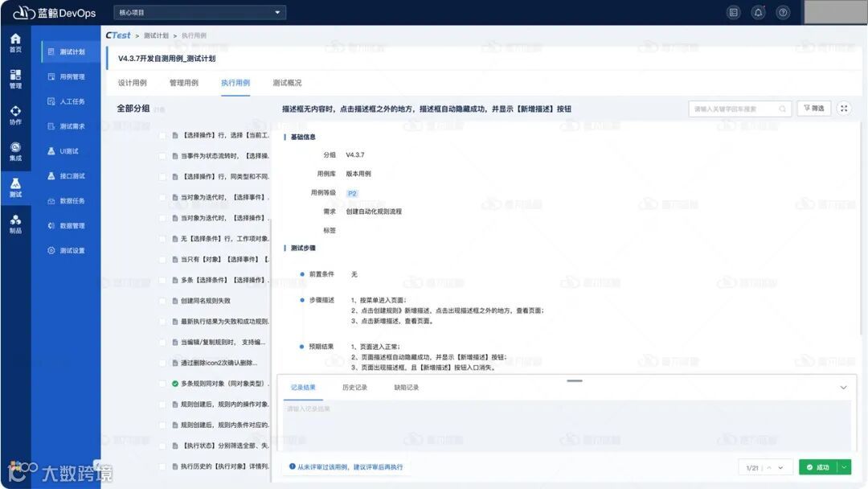868x489 pixels.
Task: Switch to the 历史记录 tab
Action: coord(354,388)
